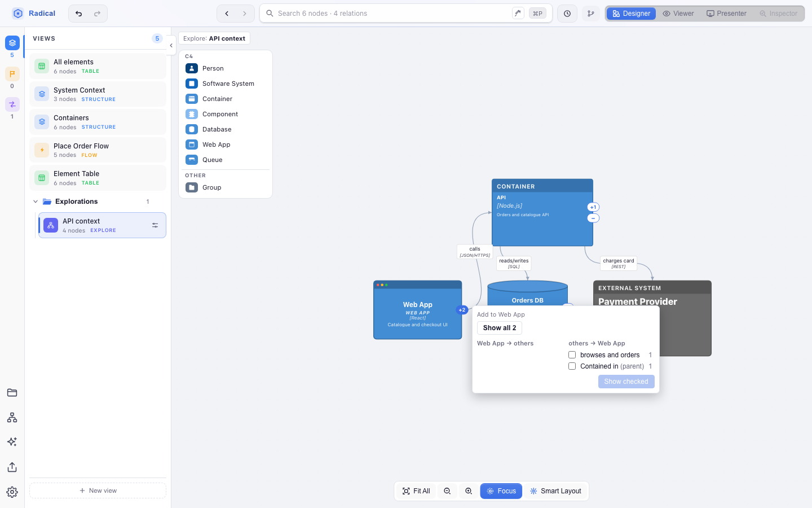Open the AI sparkles icon
The height and width of the screenshot is (508, 812).
pos(12,442)
